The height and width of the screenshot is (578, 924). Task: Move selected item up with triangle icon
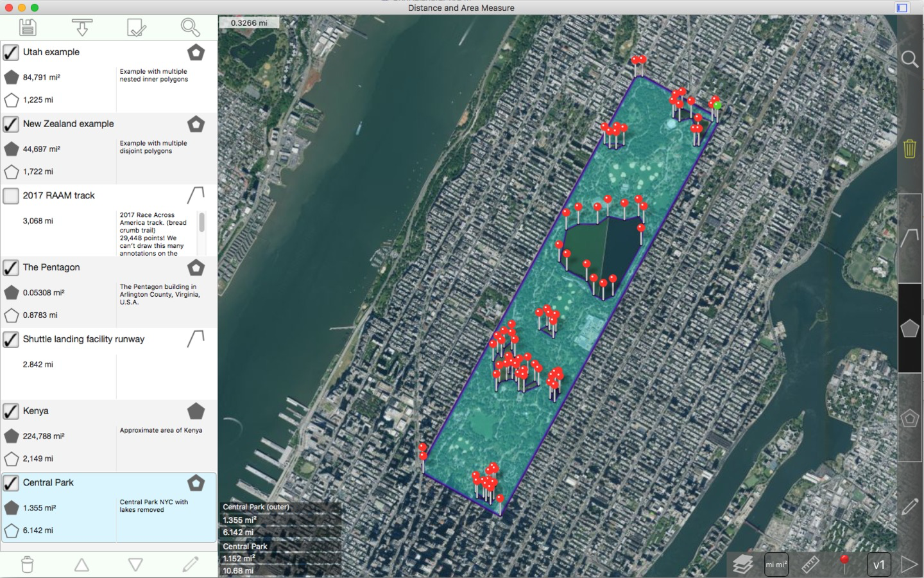coord(81,565)
